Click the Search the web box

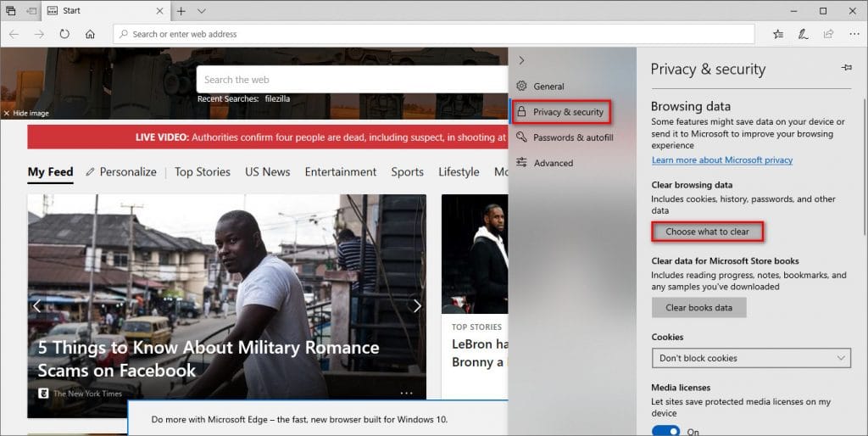(352, 80)
